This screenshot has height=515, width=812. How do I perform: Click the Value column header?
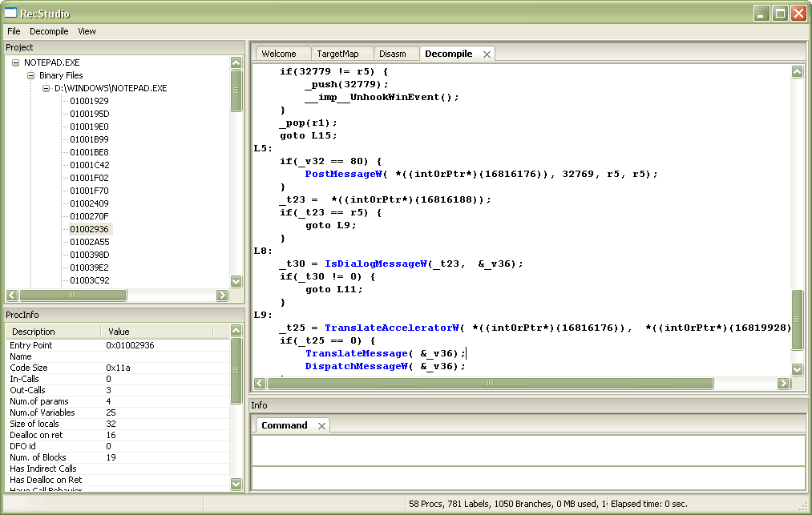click(157, 332)
